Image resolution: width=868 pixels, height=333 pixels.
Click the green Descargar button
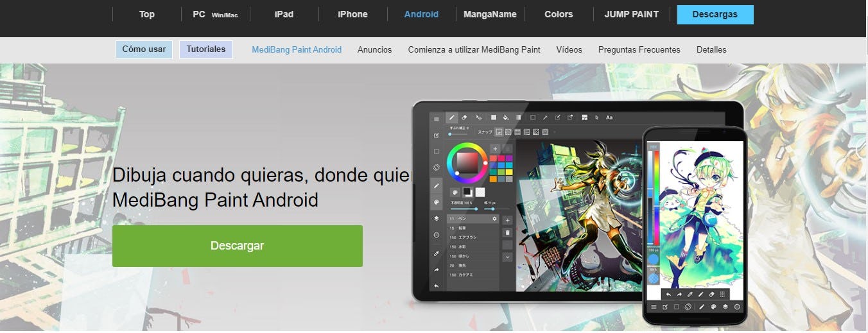coord(237,246)
